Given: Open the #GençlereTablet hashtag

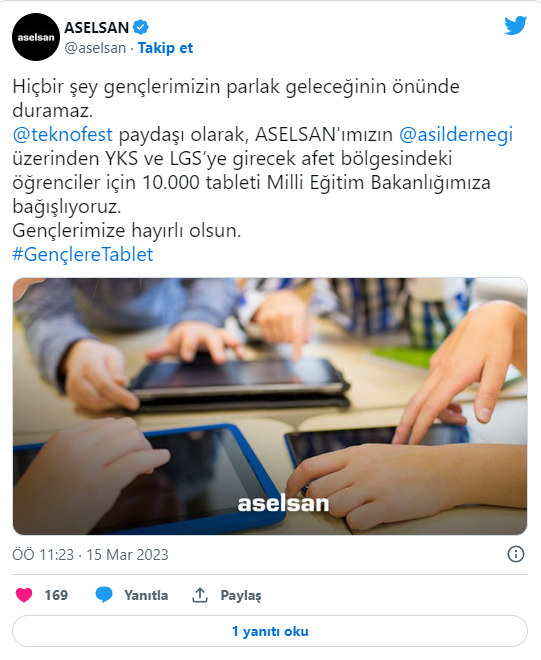Looking at the screenshot, I should 83,255.
